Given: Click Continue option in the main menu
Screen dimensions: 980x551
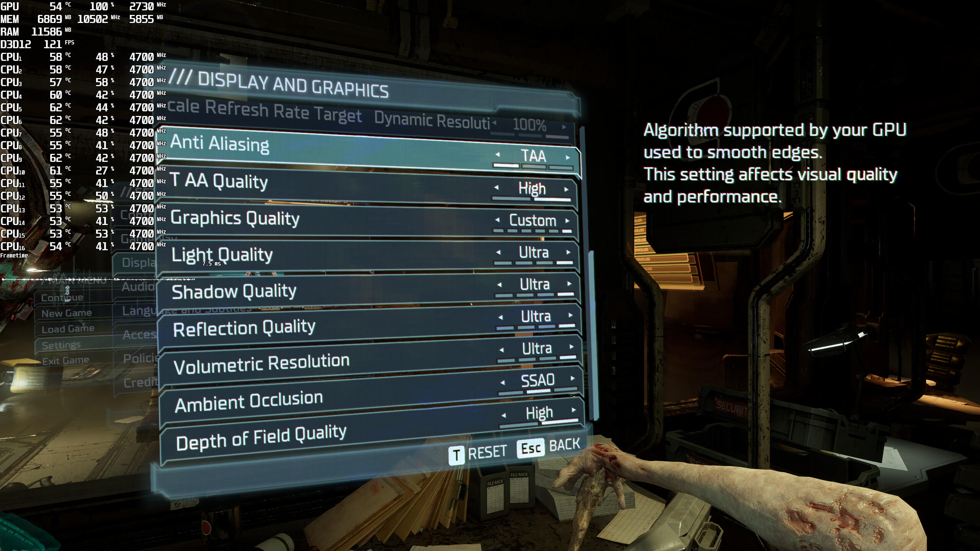Looking at the screenshot, I should (62, 297).
